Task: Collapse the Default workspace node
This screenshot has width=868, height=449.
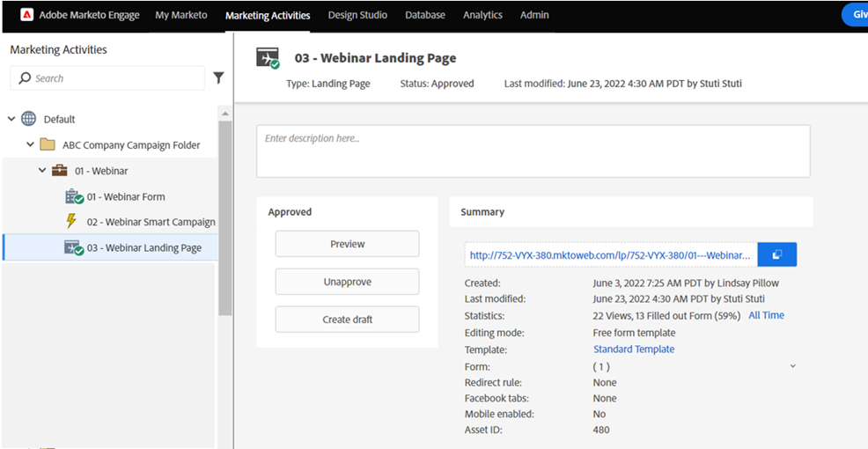Action: (x=11, y=119)
